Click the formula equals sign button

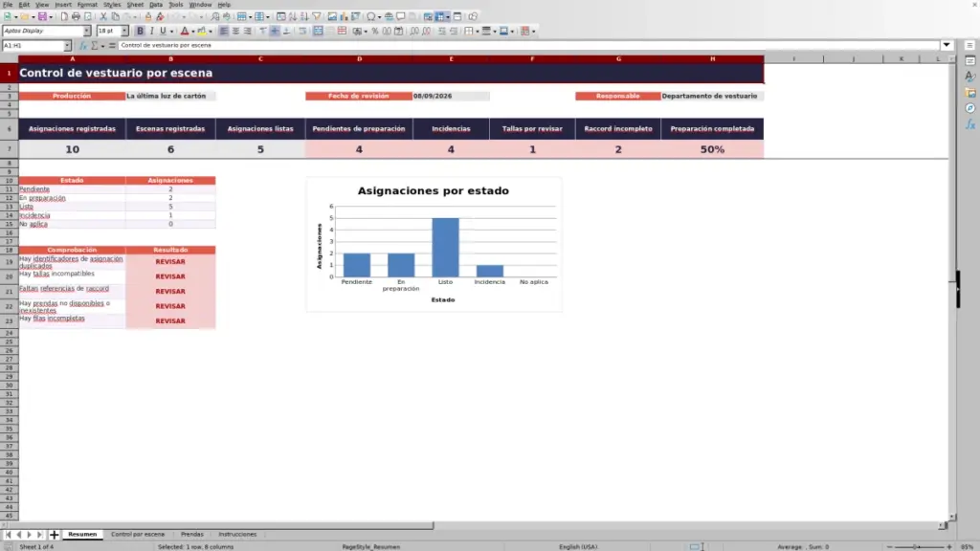click(x=112, y=46)
